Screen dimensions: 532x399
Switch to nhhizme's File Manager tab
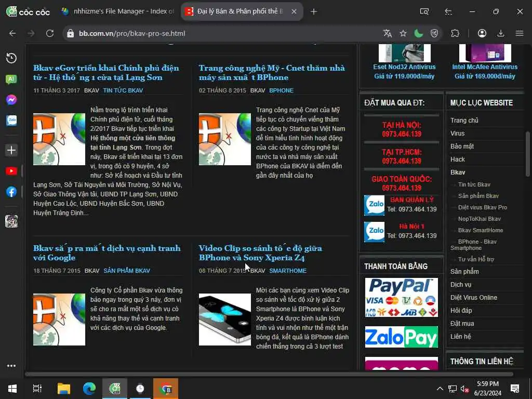[x=118, y=11]
